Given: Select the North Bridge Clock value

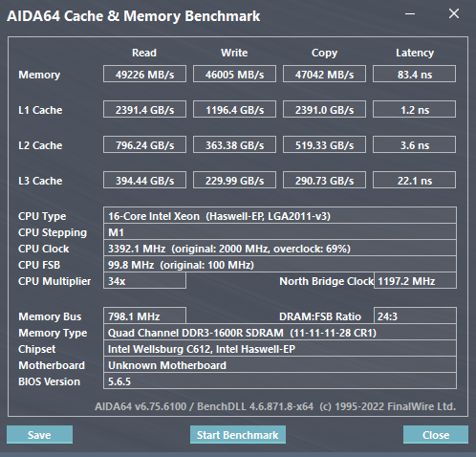Looking at the screenshot, I should point(415,281).
